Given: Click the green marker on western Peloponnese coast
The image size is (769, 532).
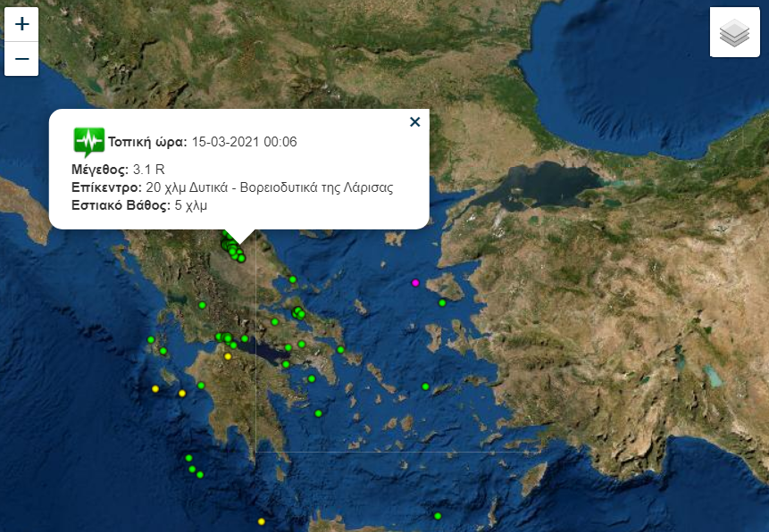Looking at the screenshot, I should pyautogui.click(x=202, y=386).
